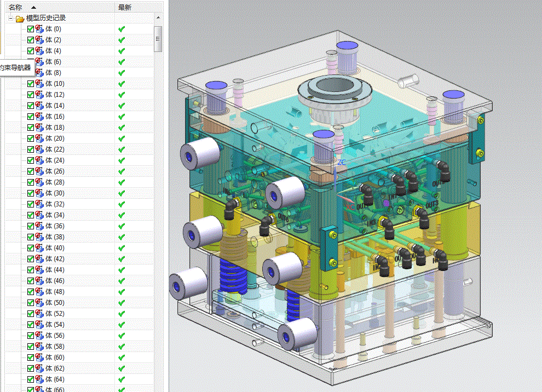This screenshot has width=542, height=392.
Task: Click the up-to-date checkmark for 体 (62)
Action: pyautogui.click(x=122, y=368)
